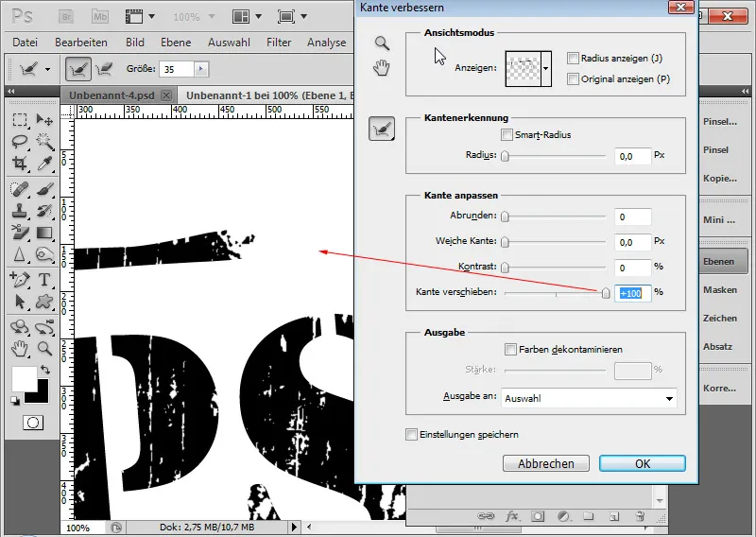Open the Datei menu
This screenshot has height=537, width=756.
(x=26, y=43)
